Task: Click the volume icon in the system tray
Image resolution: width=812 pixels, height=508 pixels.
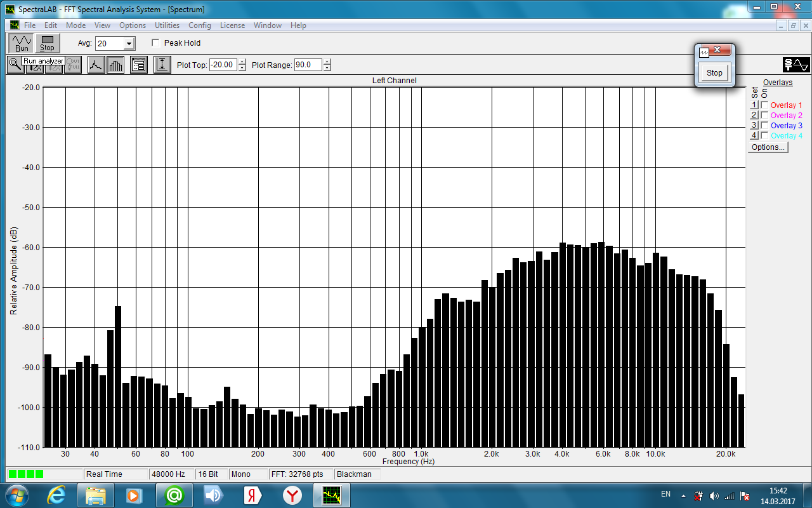Action: coord(714,495)
